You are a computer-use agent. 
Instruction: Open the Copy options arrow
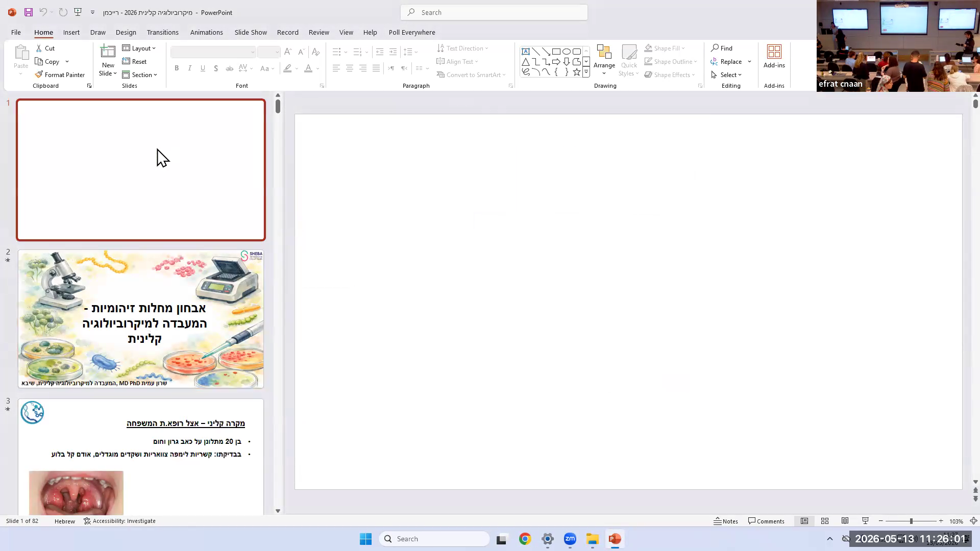tap(67, 61)
